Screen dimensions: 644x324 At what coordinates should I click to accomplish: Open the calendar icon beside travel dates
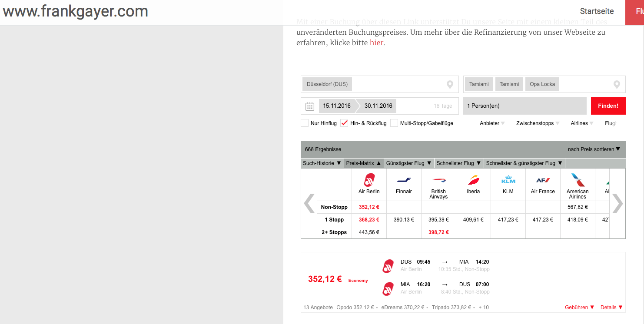tap(310, 106)
